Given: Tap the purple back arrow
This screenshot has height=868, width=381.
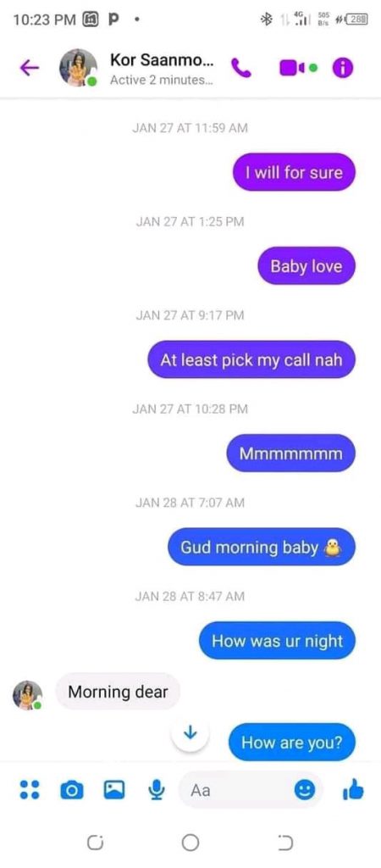Looking at the screenshot, I should point(30,68).
